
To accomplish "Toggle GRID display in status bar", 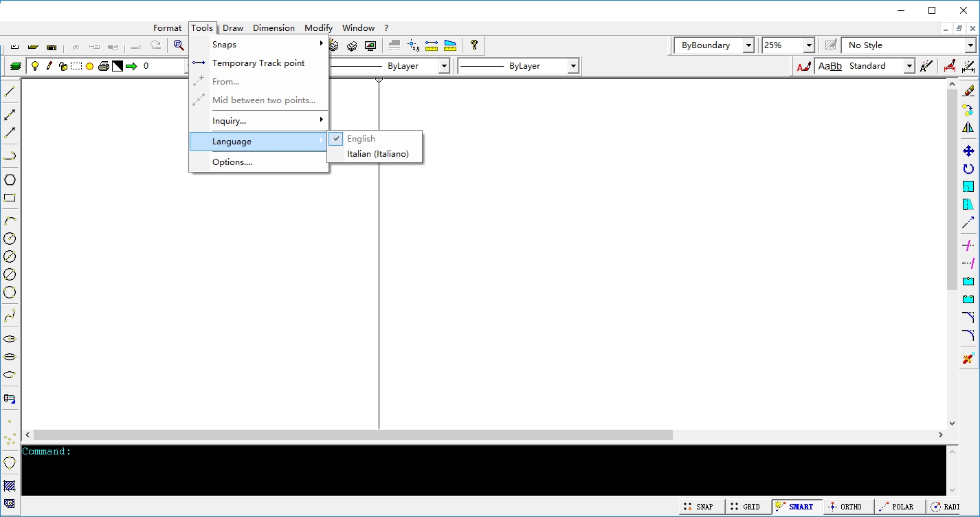I will pos(744,507).
